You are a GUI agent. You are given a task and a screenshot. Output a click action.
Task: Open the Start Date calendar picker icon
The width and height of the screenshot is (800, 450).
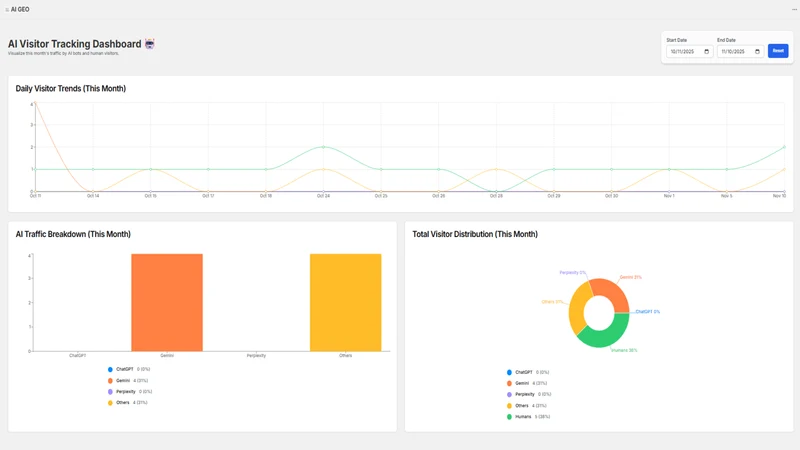click(707, 52)
